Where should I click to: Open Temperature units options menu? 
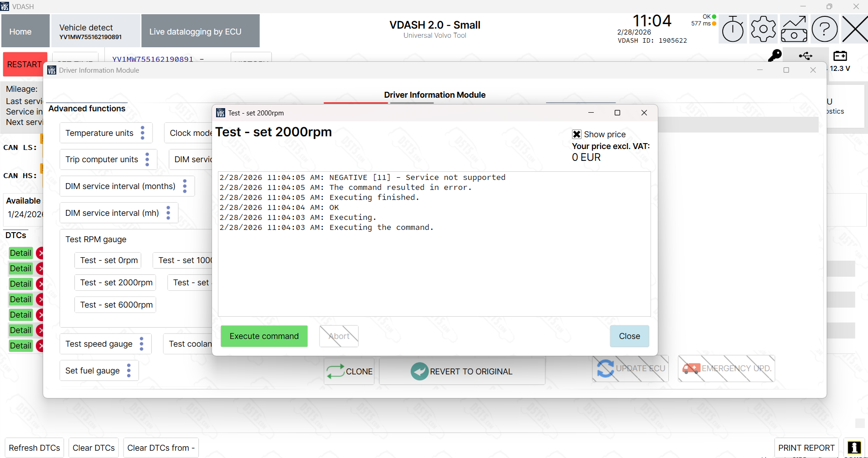click(x=143, y=133)
